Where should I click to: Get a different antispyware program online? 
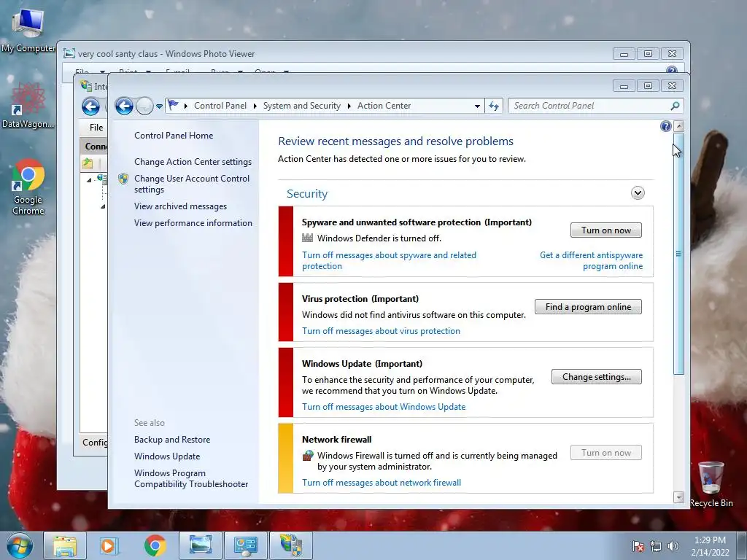591,260
